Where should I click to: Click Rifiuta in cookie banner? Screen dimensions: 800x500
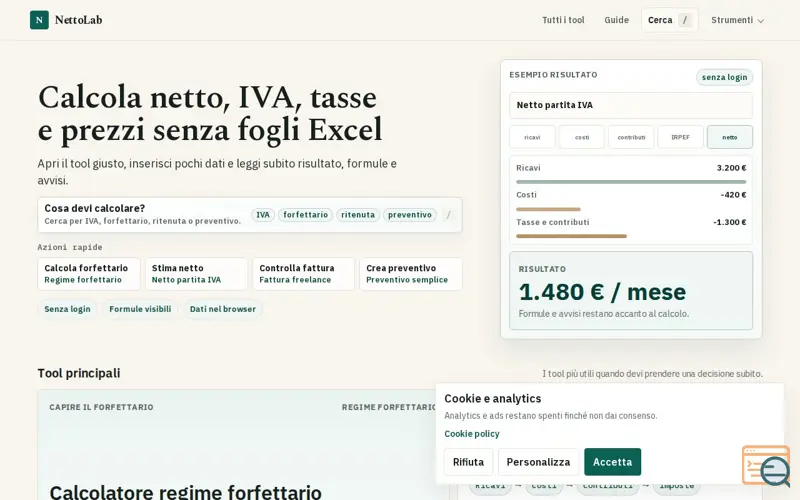pos(468,462)
